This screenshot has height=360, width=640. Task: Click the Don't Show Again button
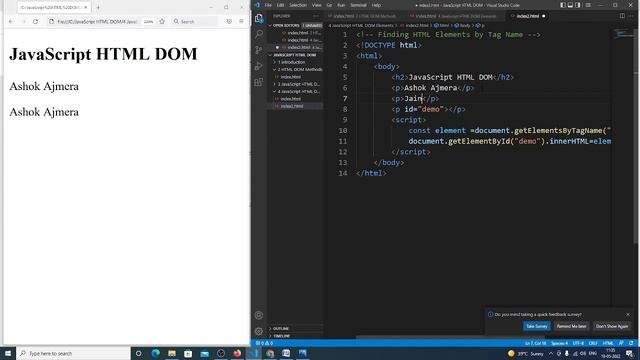tap(611, 326)
